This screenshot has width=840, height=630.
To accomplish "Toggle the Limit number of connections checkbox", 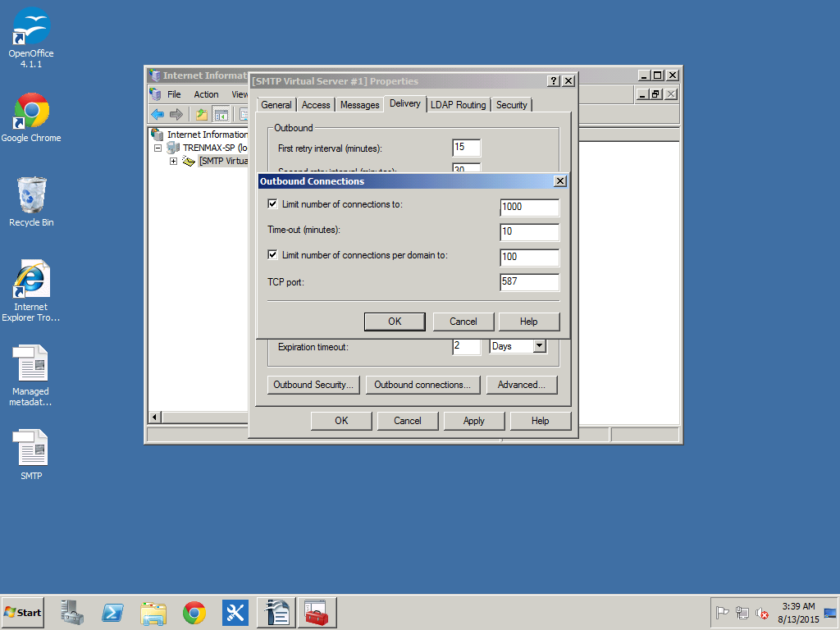I will point(272,204).
